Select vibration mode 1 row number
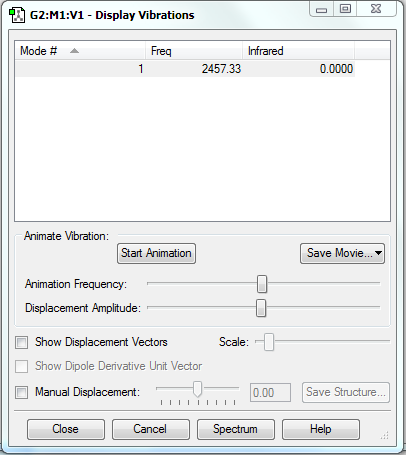Viewport: 406px width, 455px height. (x=141, y=69)
